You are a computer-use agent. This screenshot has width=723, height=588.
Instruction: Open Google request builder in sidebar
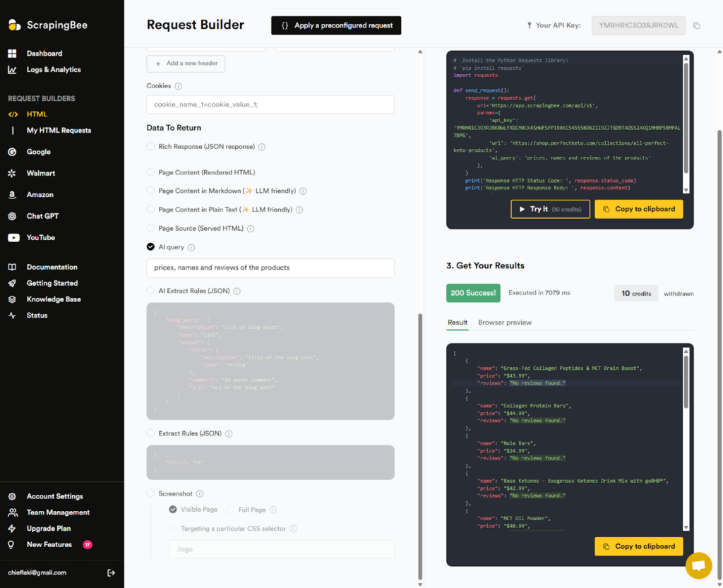[x=38, y=152]
